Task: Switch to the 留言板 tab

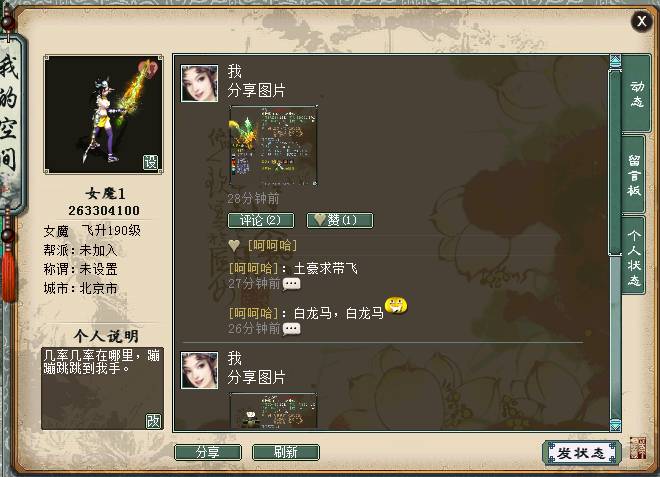Action: click(x=634, y=175)
